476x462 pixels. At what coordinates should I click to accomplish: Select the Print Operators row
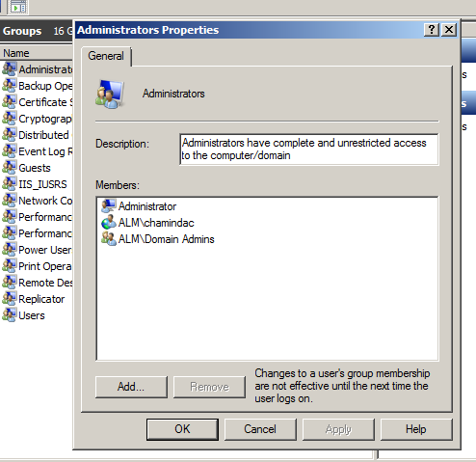click(x=37, y=266)
